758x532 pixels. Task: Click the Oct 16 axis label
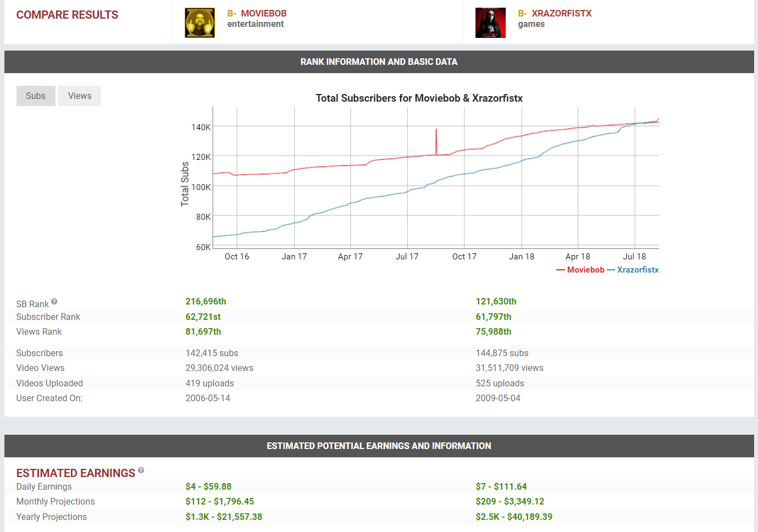point(237,257)
